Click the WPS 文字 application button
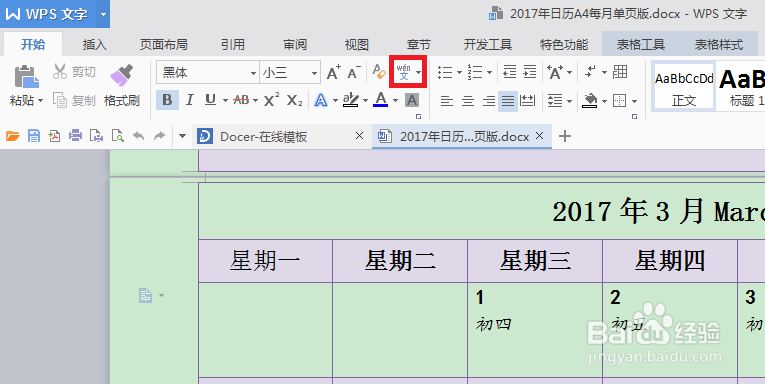The height and width of the screenshot is (384, 765). pos(49,14)
